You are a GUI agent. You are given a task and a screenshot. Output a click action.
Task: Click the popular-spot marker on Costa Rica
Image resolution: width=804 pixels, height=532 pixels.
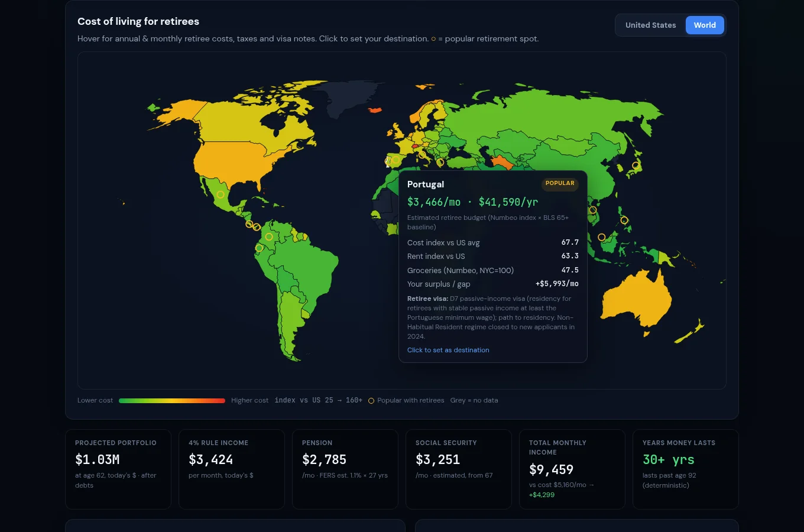[249, 224]
